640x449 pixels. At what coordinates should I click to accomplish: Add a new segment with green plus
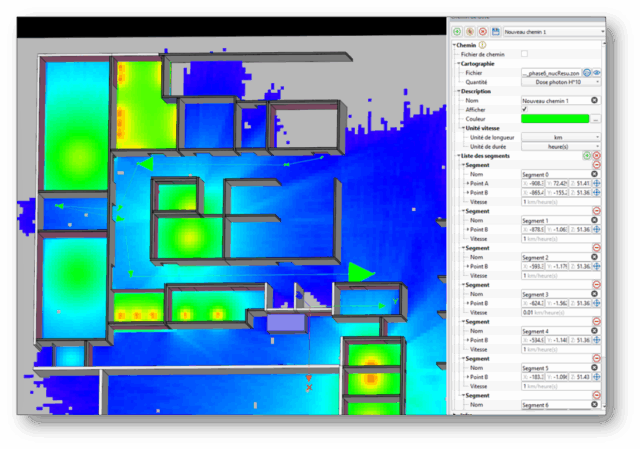[586, 156]
